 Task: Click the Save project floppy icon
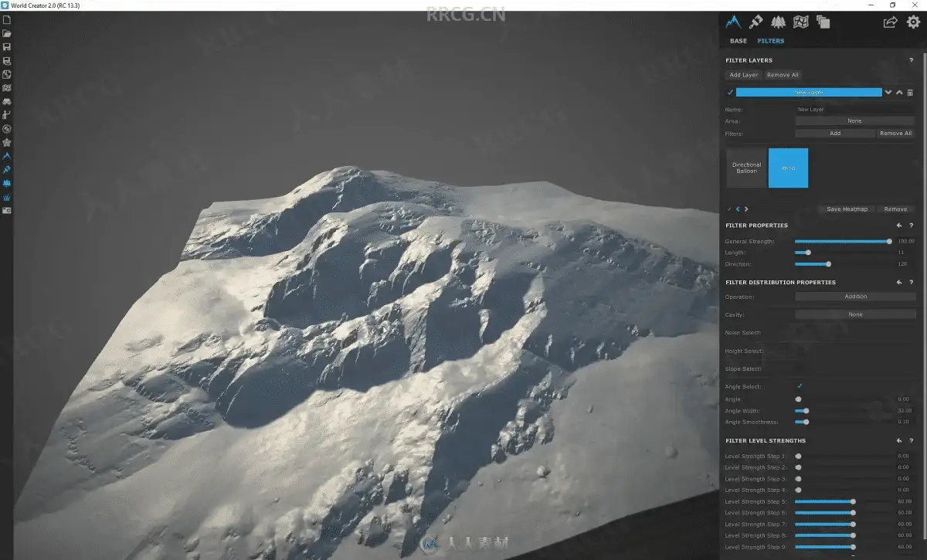point(6,47)
